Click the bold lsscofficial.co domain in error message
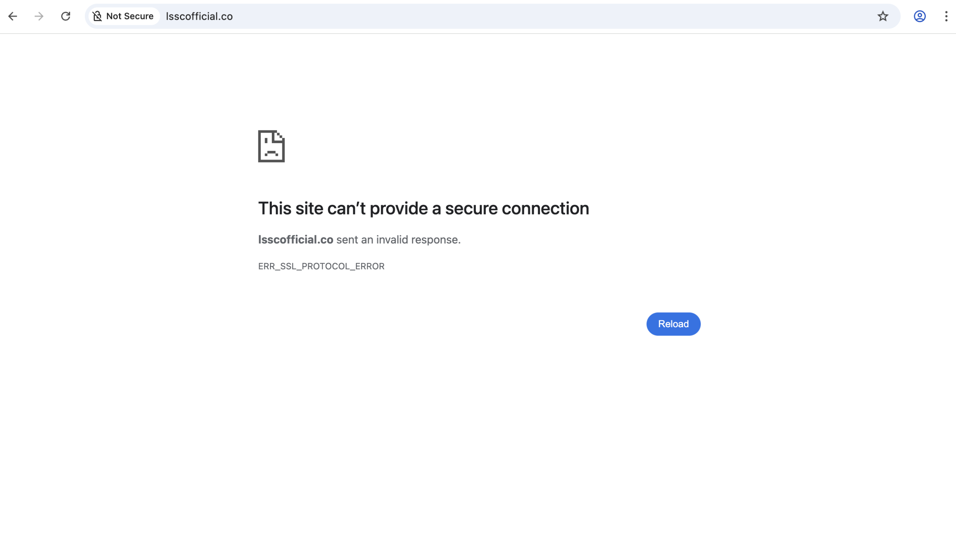The width and height of the screenshot is (956, 560). pyautogui.click(x=296, y=239)
